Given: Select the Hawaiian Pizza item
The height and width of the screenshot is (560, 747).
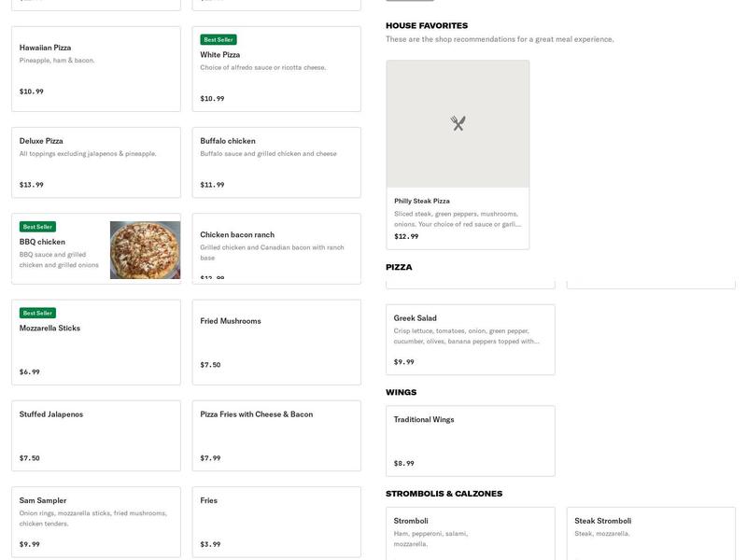Looking at the screenshot, I should coord(96,69).
